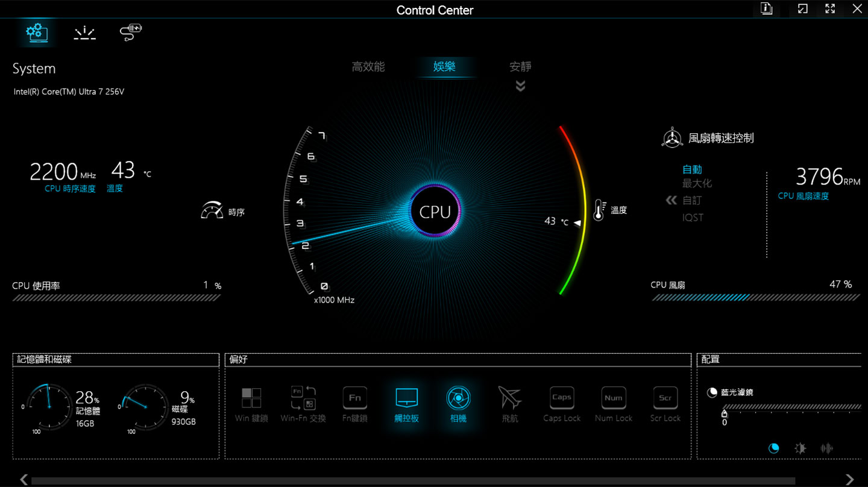
Task: Click the temperature thermometer icon
Action: pos(599,210)
